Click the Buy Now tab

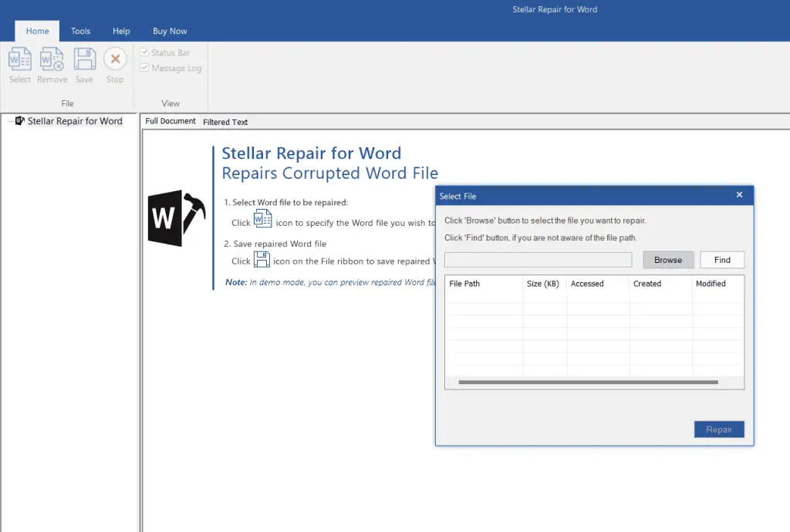[x=169, y=31]
